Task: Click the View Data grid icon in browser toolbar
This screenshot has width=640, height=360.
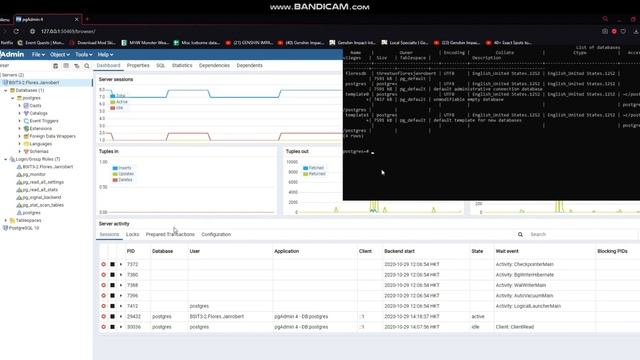Action: 66,66
